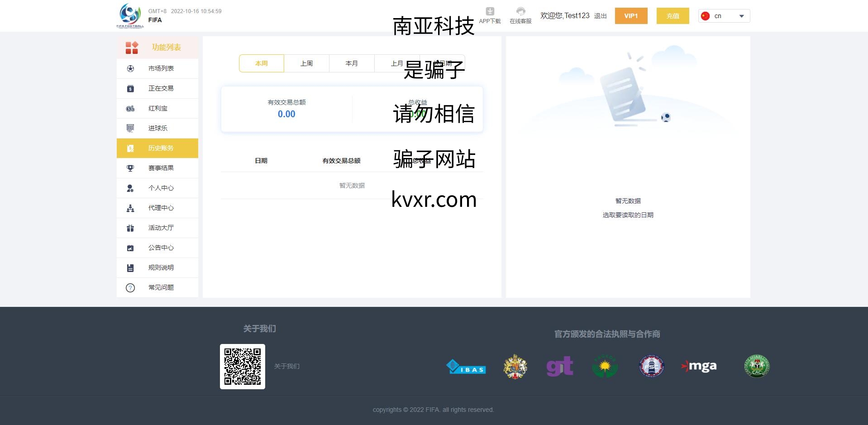Click the hierarchy icon beside 代理中心
The image size is (868, 425).
tap(130, 208)
